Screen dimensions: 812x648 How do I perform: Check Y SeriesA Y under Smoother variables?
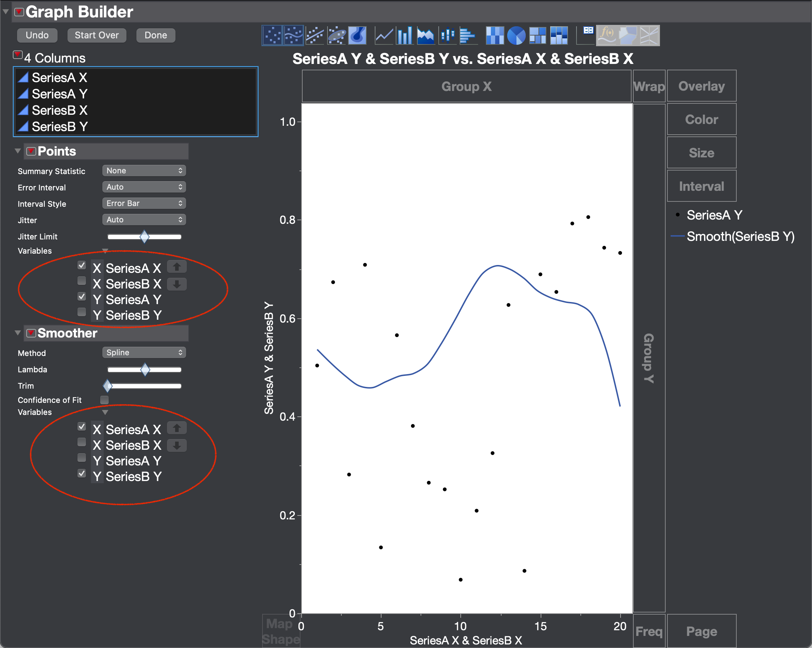[x=81, y=458]
